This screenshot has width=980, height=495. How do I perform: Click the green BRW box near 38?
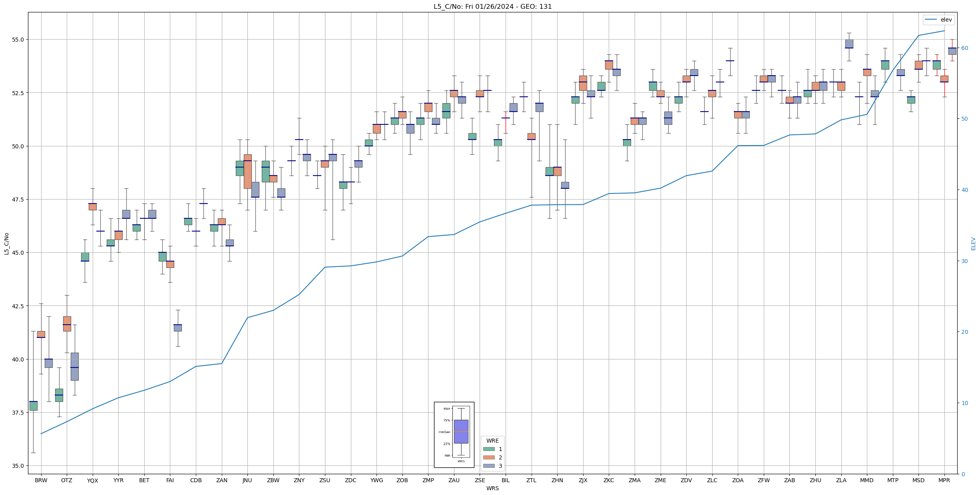[34, 406]
